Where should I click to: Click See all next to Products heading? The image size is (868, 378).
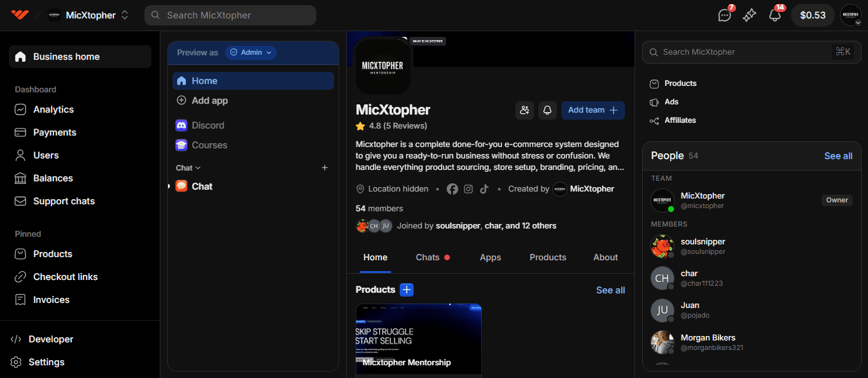pyautogui.click(x=610, y=290)
